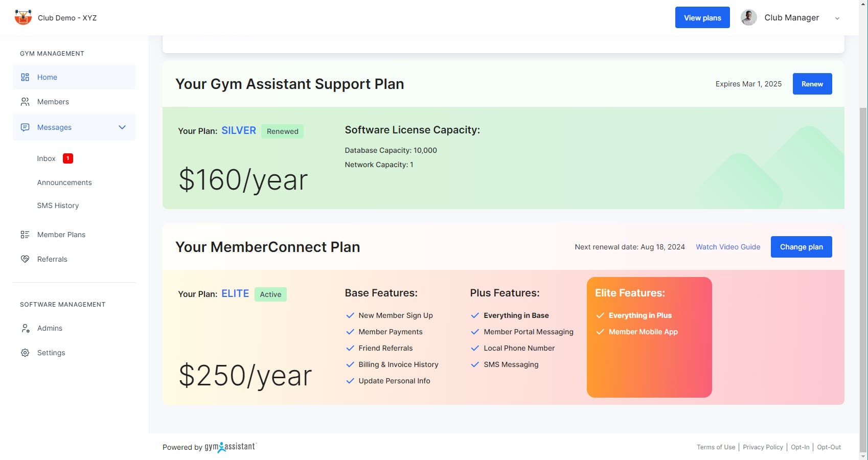
Task: Open the Club Manager account dropdown
Action: pos(837,18)
